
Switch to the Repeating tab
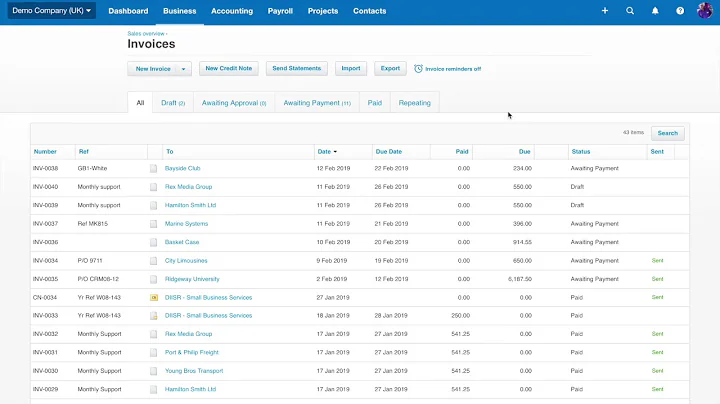click(415, 103)
